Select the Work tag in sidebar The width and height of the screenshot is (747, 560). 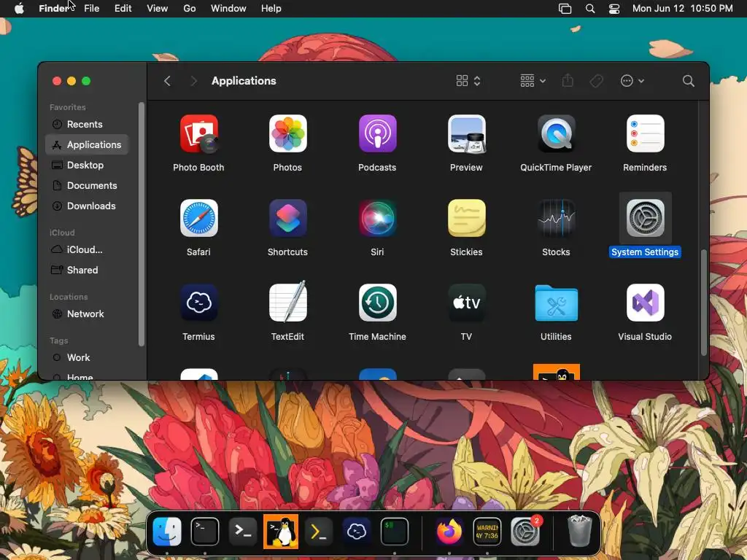88,357
